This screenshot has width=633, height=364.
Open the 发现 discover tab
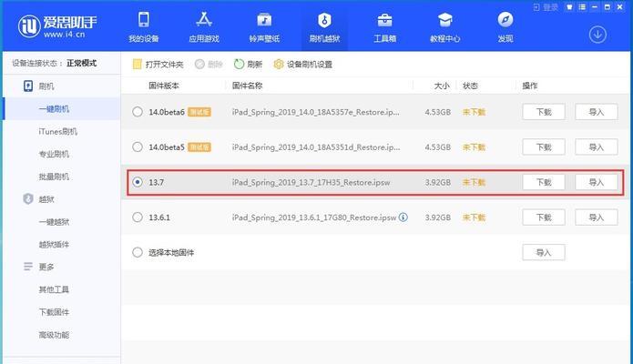point(505,27)
